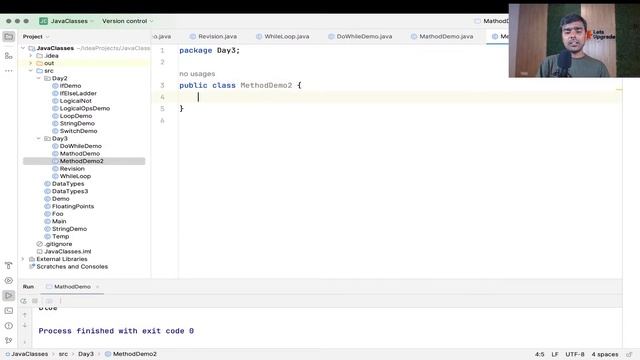Open the Project tool window icon
640x360 pixels.
coord(9,37)
